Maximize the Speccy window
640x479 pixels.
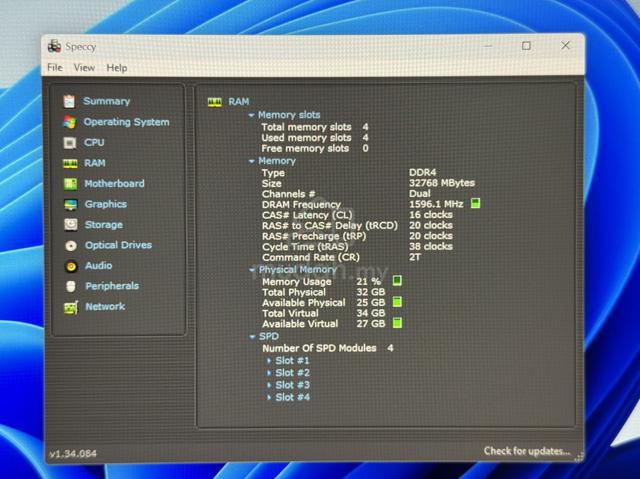coord(527,46)
